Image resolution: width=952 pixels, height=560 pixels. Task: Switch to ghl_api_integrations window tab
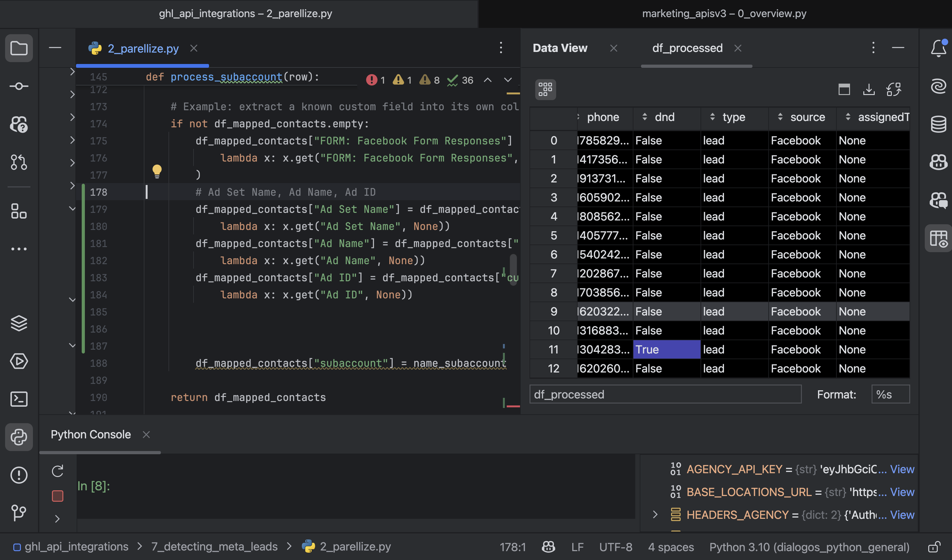(245, 14)
